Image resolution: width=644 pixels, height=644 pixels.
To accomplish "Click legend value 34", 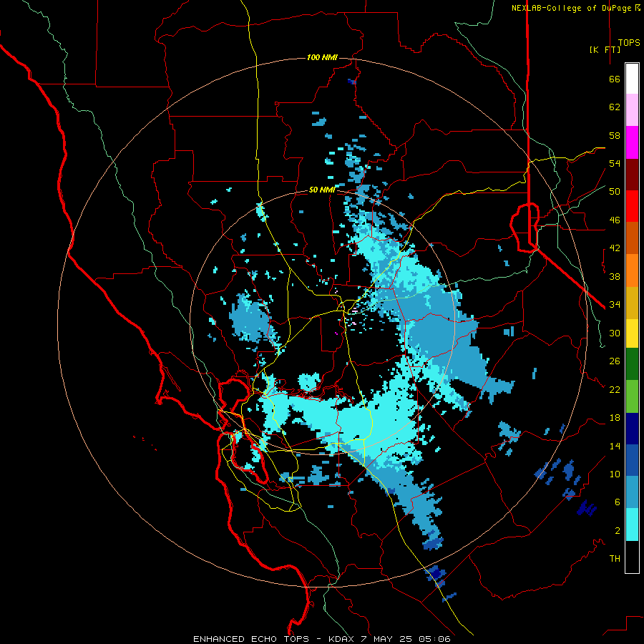I will 615,305.
